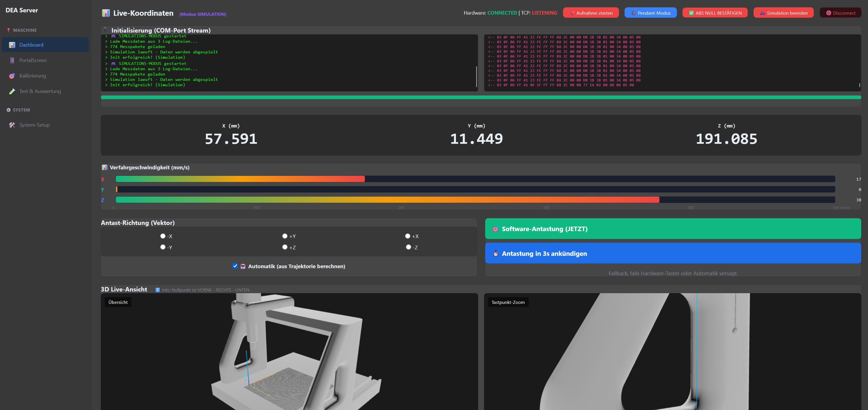The height and width of the screenshot is (410, 868).
Task: Open the PortalScreen page
Action: pos(45,60)
